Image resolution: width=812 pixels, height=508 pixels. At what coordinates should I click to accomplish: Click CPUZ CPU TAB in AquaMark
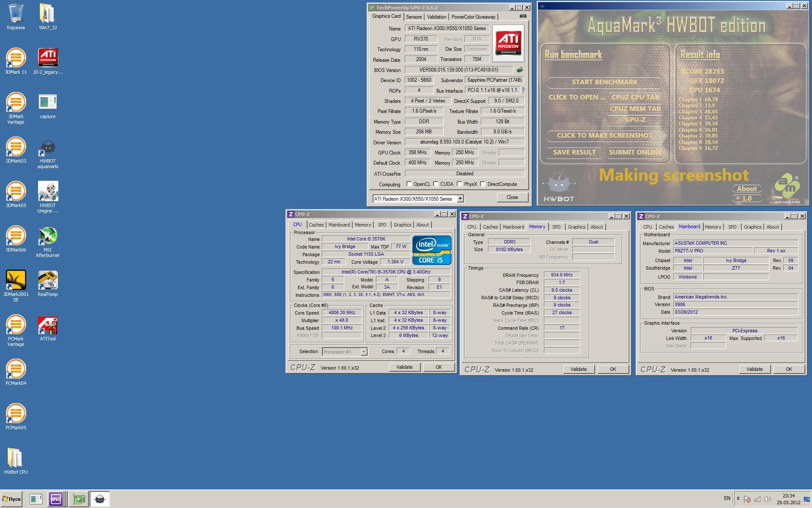point(635,97)
